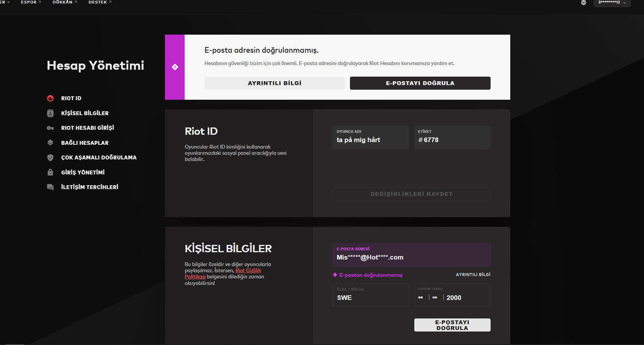Open the language selector globe icon
The width and height of the screenshot is (644, 345).
click(583, 3)
